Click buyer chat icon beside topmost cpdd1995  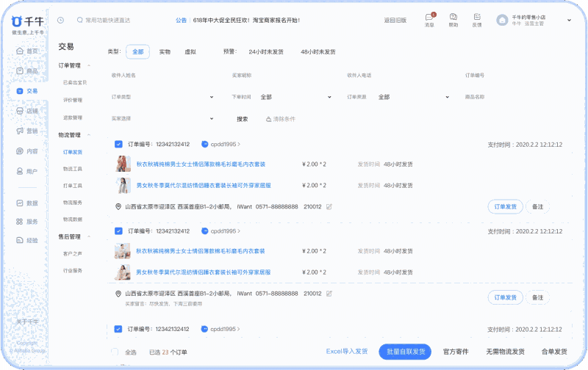click(205, 144)
